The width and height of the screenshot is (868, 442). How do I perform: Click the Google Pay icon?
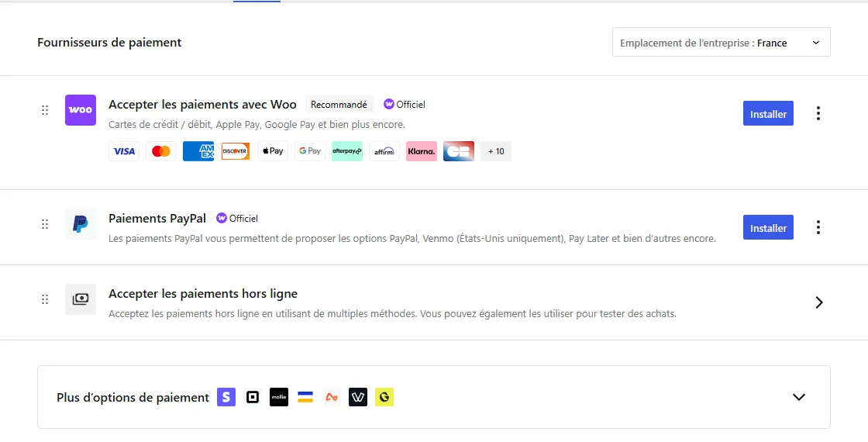(x=310, y=151)
